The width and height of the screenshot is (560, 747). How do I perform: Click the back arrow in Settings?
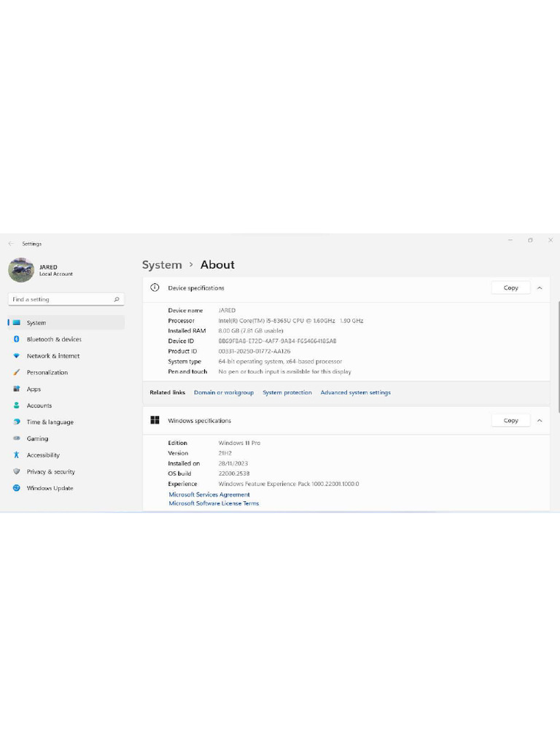[x=11, y=244]
